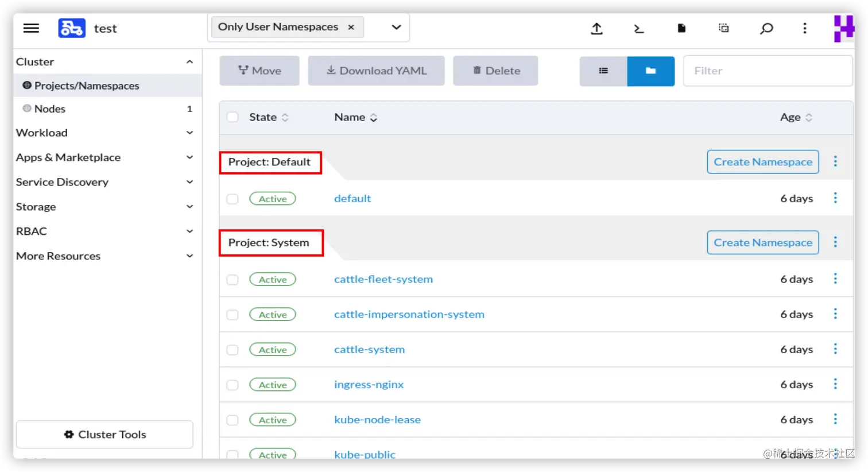Open actions menu for cattle-impersonation-system
Viewport: 868px width, 472px height.
click(835, 314)
